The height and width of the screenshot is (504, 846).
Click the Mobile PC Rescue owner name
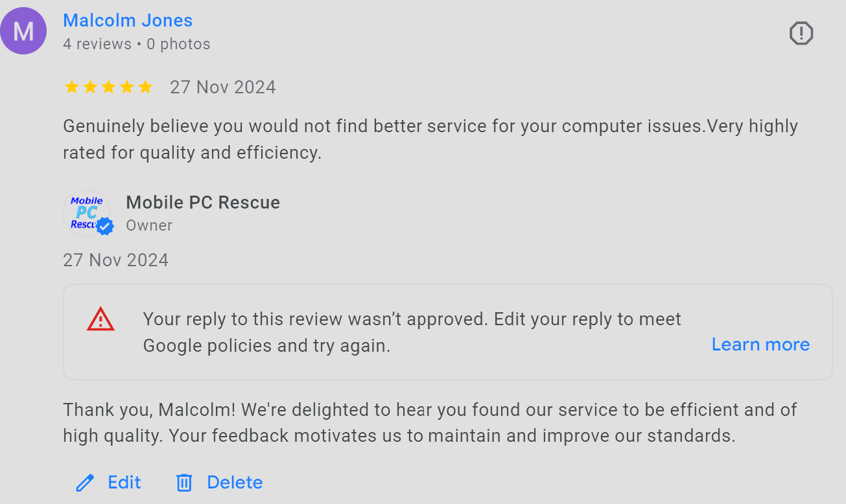[203, 202]
